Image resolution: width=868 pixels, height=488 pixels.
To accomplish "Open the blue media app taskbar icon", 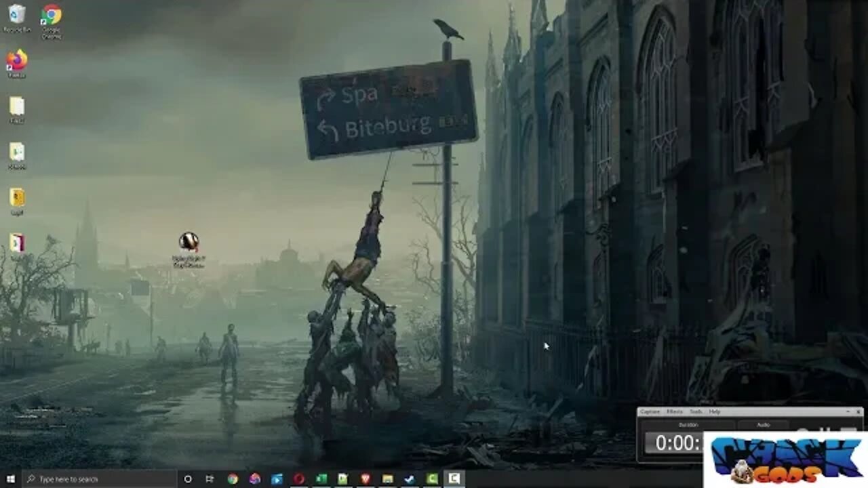I will point(277,479).
